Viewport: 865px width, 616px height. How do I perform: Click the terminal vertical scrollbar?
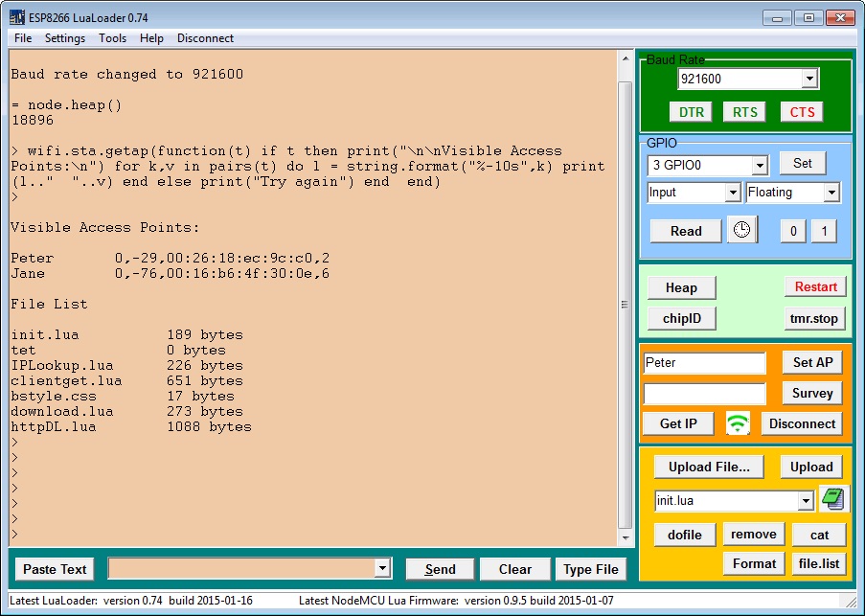click(626, 304)
